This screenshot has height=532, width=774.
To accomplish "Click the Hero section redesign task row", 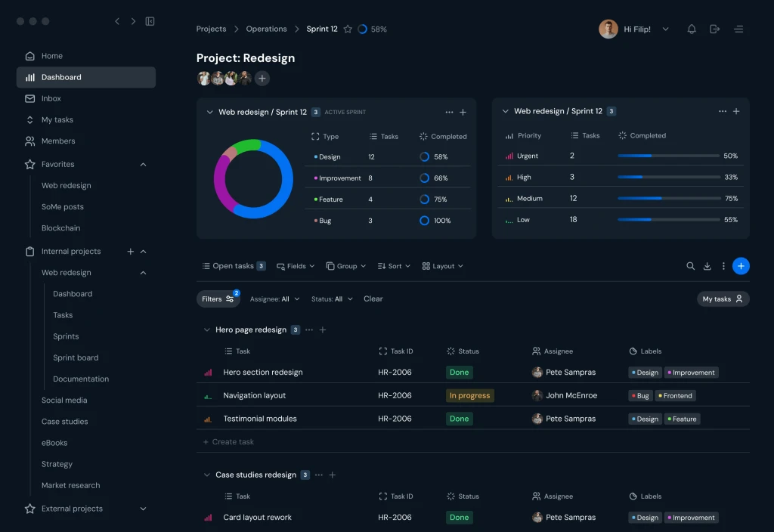I will (x=473, y=373).
